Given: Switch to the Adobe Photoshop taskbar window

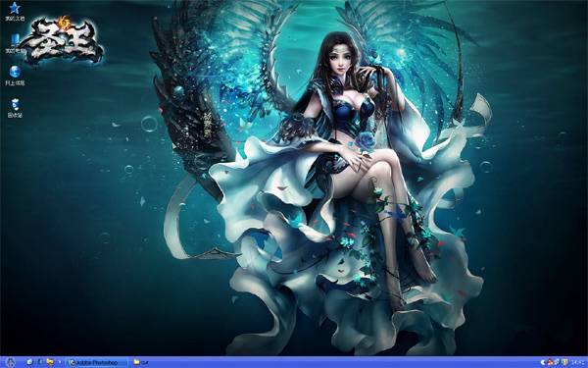Looking at the screenshot, I should [96, 362].
